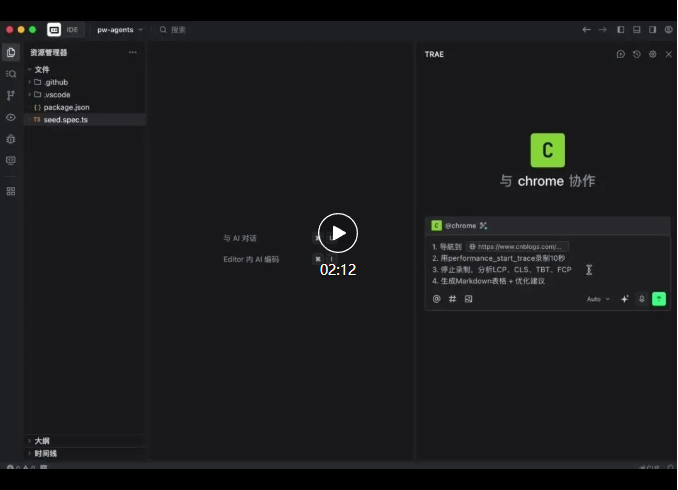Click the cnblogs URL chip in prompt
Screen dimensions: 678x490
coord(518,247)
